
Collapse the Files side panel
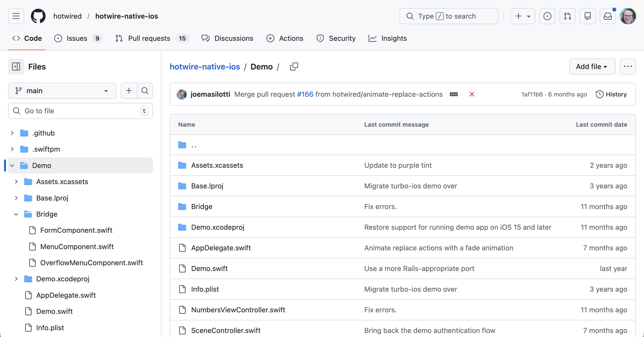pos(16,66)
